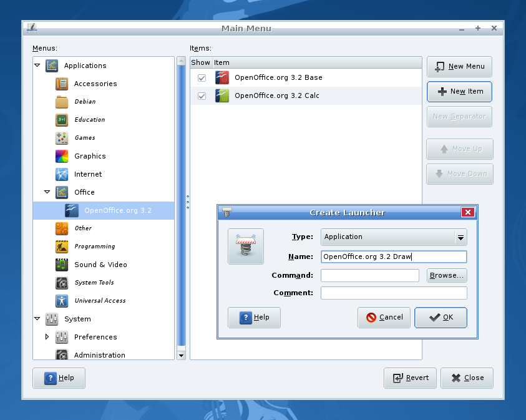Click the Graphics color wheel icon
The image size is (526, 420).
coord(62,156)
